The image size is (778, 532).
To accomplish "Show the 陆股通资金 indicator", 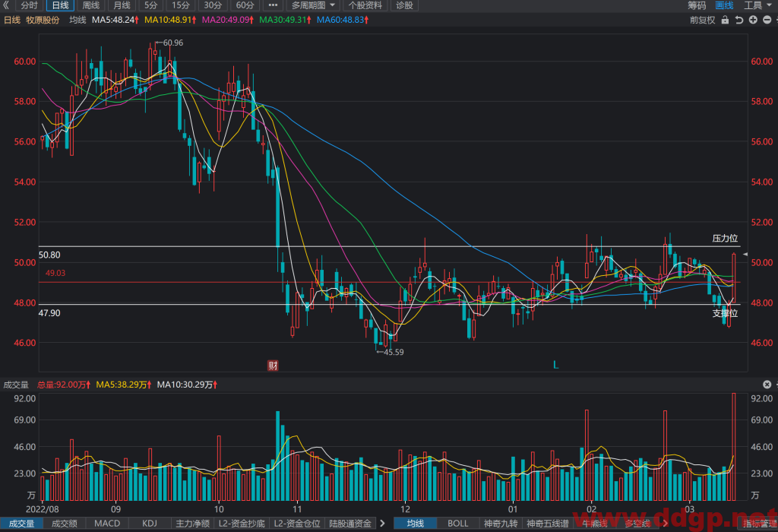I will click(350, 523).
